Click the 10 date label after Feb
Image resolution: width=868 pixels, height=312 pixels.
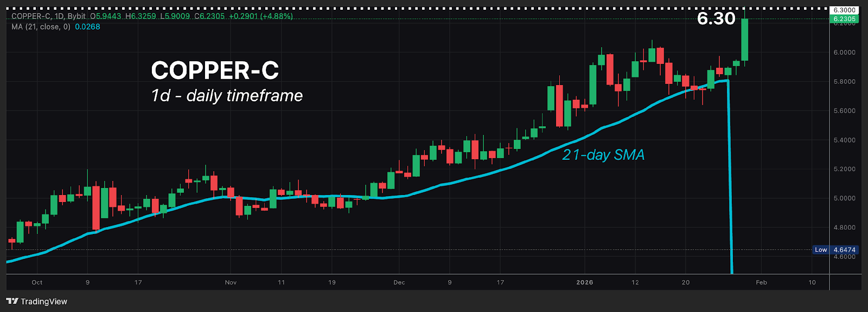tap(812, 282)
